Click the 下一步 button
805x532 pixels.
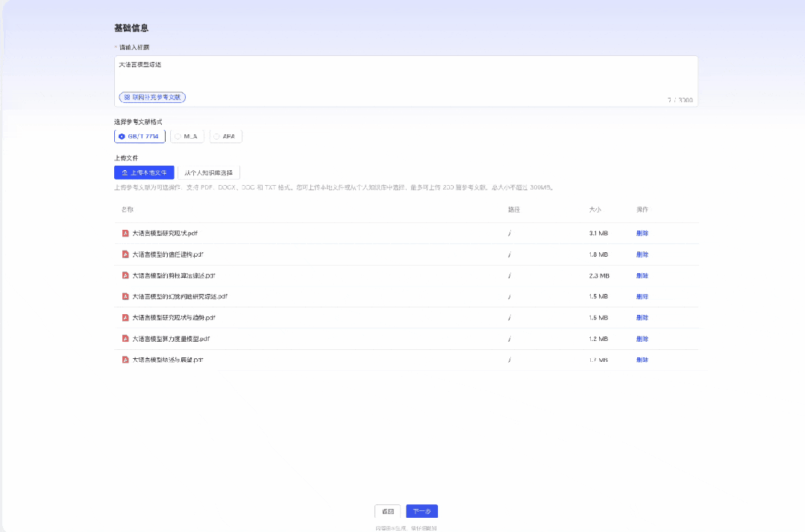click(x=422, y=511)
